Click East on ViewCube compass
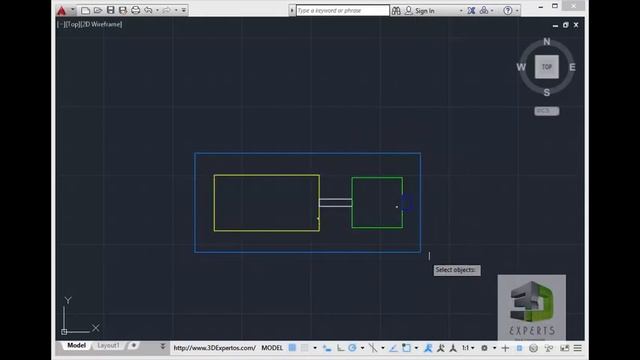 click(572, 67)
